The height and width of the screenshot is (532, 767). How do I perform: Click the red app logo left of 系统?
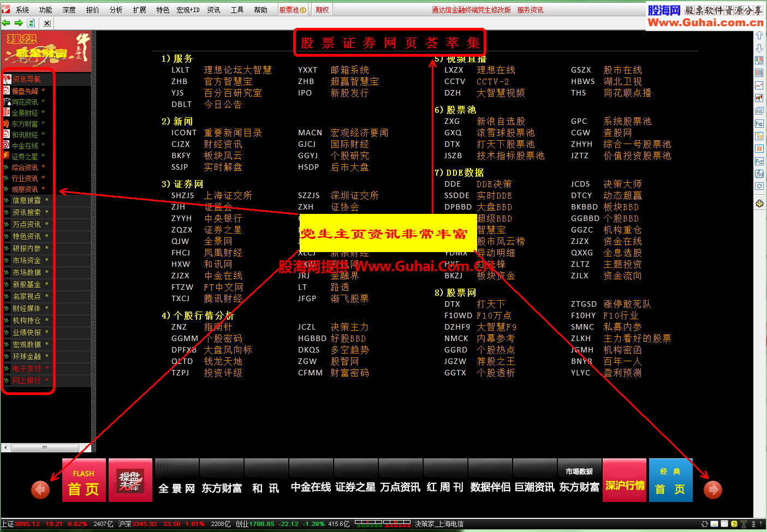[x=6, y=9]
